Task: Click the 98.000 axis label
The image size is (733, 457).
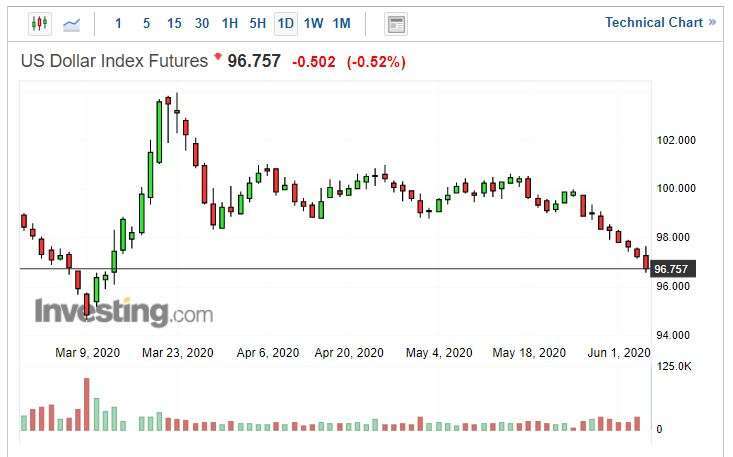Action: pos(673,237)
